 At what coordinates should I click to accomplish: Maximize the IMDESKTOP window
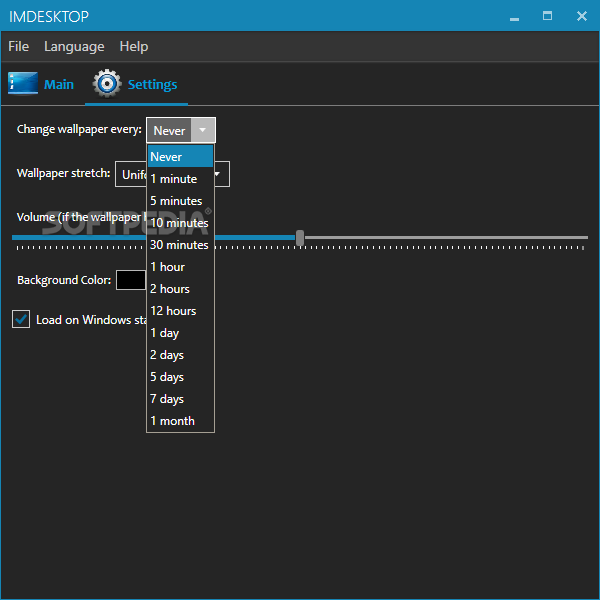[x=547, y=16]
